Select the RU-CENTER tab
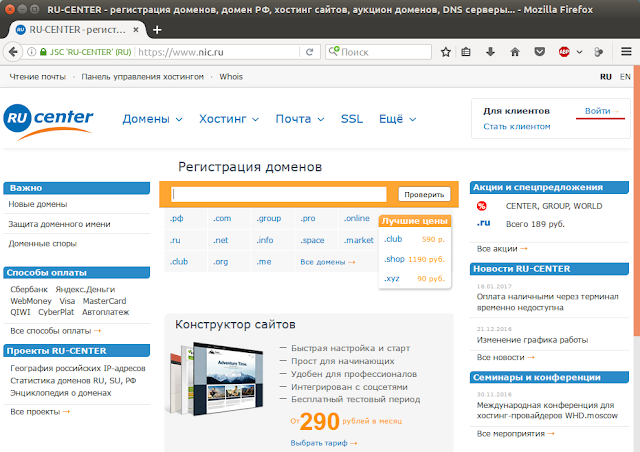The height and width of the screenshot is (452, 640). click(x=77, y=30)
